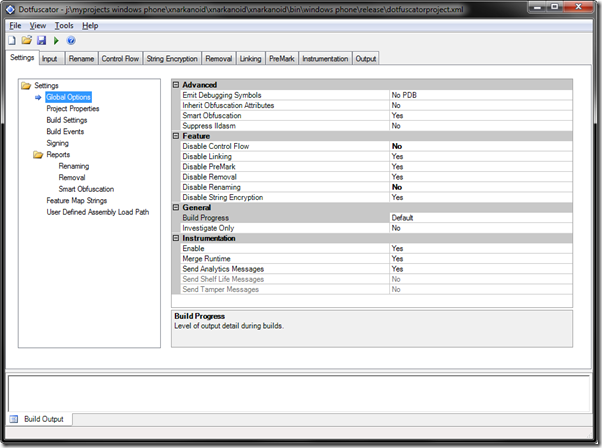
Task: Collapse the Instrumentation property section
Action: click(176, 238)
